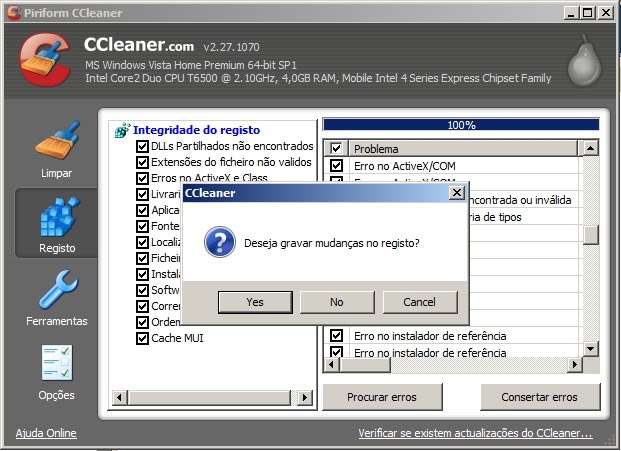Choose No in the registry dialog
Screen dimensions: 621x451
(337, 302)
